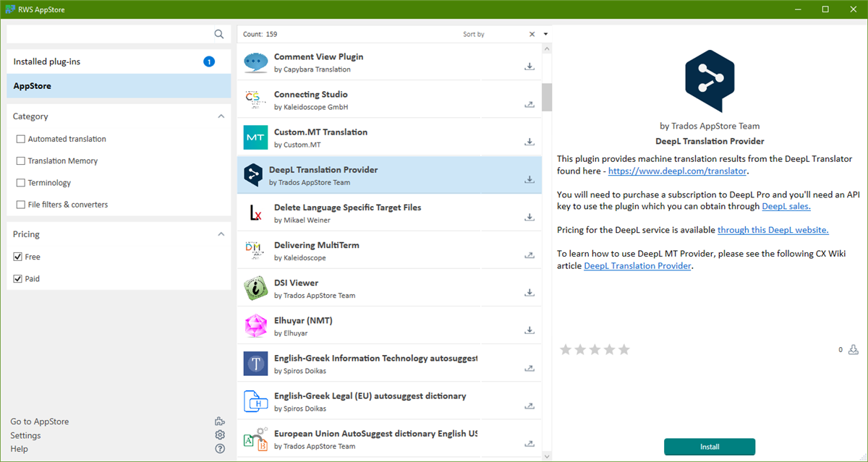868x462 pixels.
Task: Select the DSI Viewer plugin icon
Action: click(x=255, y=287)
